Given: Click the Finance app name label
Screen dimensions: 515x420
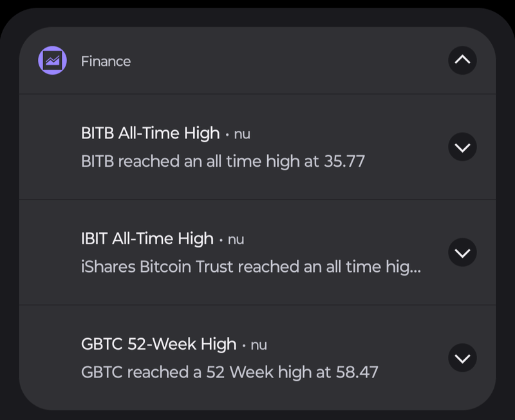Looking at the screenshot, I should pyautogui.click(x=106, y=61).
